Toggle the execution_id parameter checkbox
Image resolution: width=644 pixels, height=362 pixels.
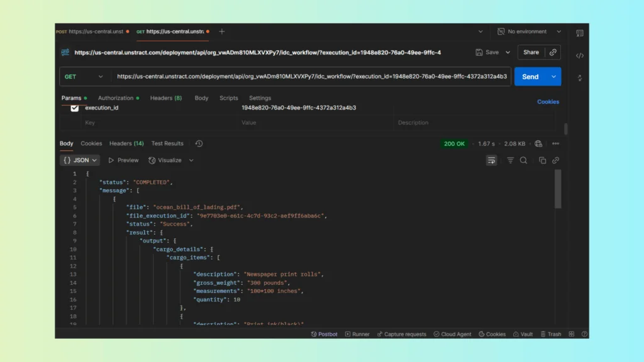74,108
